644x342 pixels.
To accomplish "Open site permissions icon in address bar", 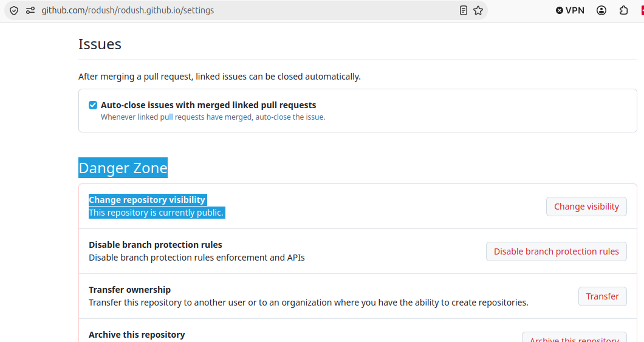I will point(30,11).
